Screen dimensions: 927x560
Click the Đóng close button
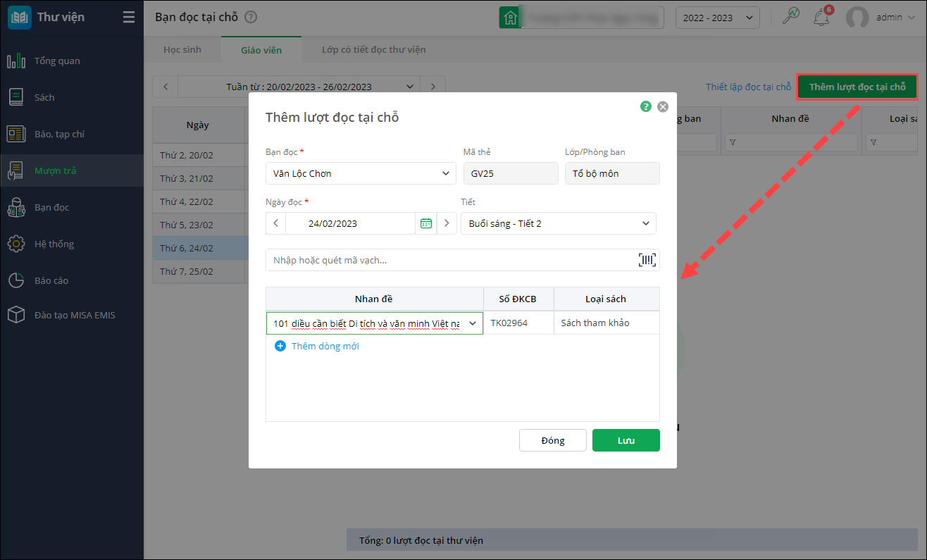(x=553, y=440)
